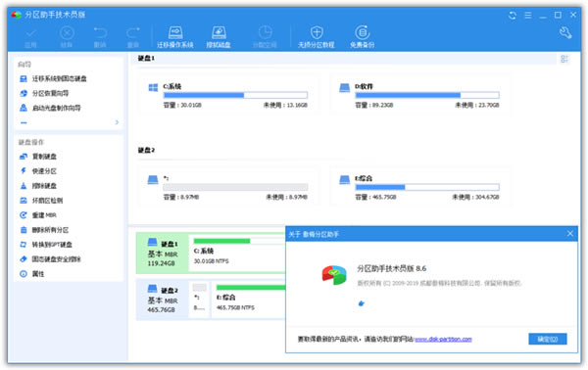This screenshot has height=370, width=588.
Task: Click the app logo icon in title bar
Action: [x=17, y=15]
